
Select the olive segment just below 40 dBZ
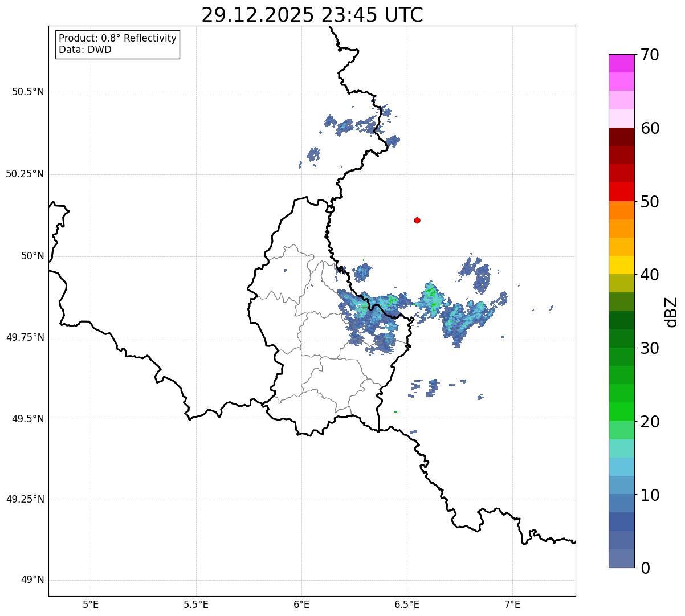tap(621, 283)
